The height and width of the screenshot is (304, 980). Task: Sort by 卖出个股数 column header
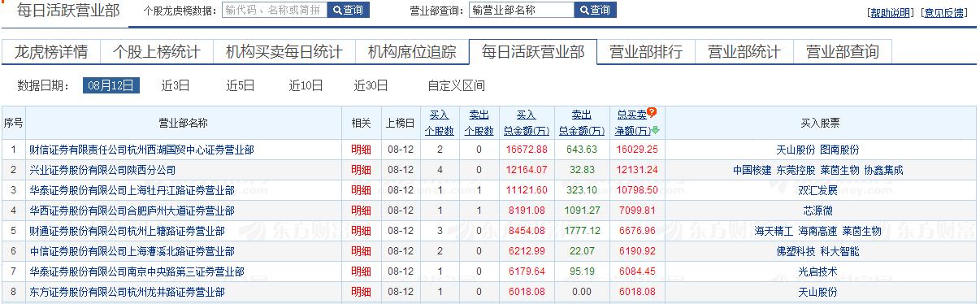tap(479, 123)
